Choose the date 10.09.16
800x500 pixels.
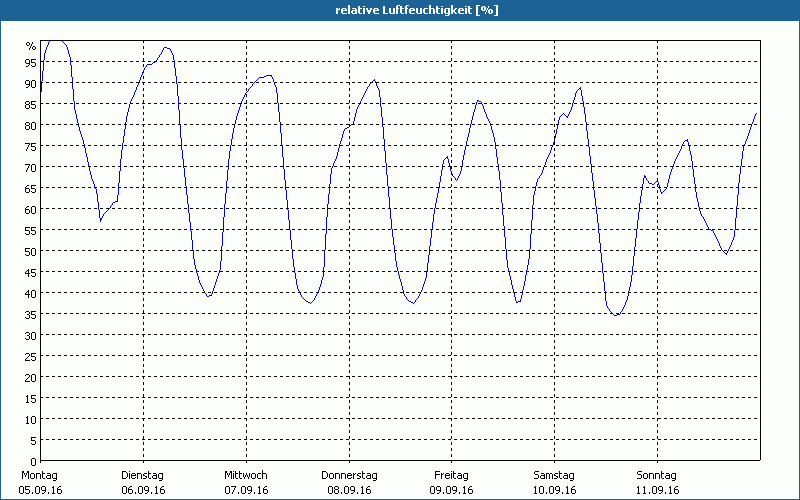click(x=554, y=490)
